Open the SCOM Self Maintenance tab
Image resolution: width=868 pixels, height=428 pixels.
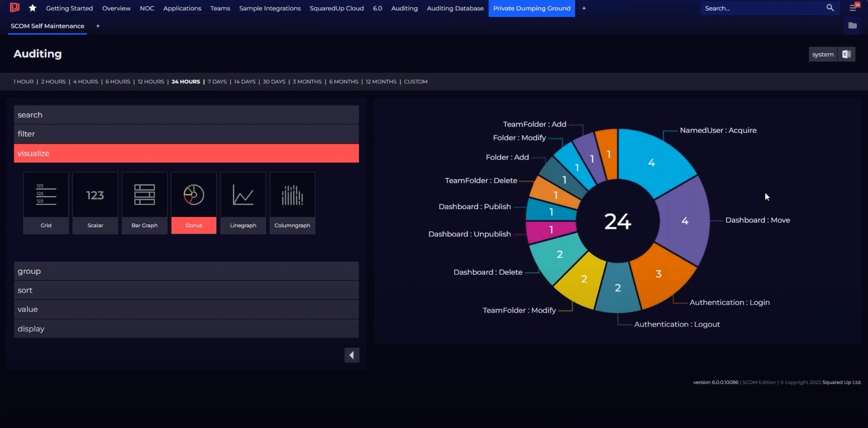(x=47, y=26)
